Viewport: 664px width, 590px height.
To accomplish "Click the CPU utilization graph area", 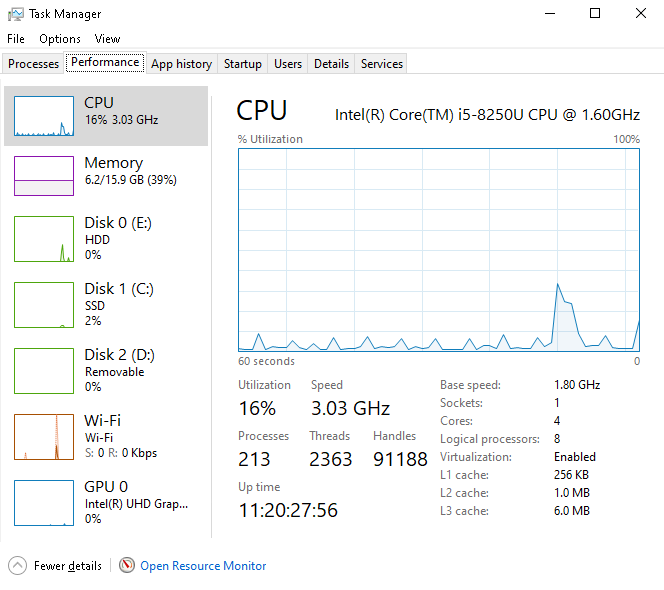I will tap(438, 250).
